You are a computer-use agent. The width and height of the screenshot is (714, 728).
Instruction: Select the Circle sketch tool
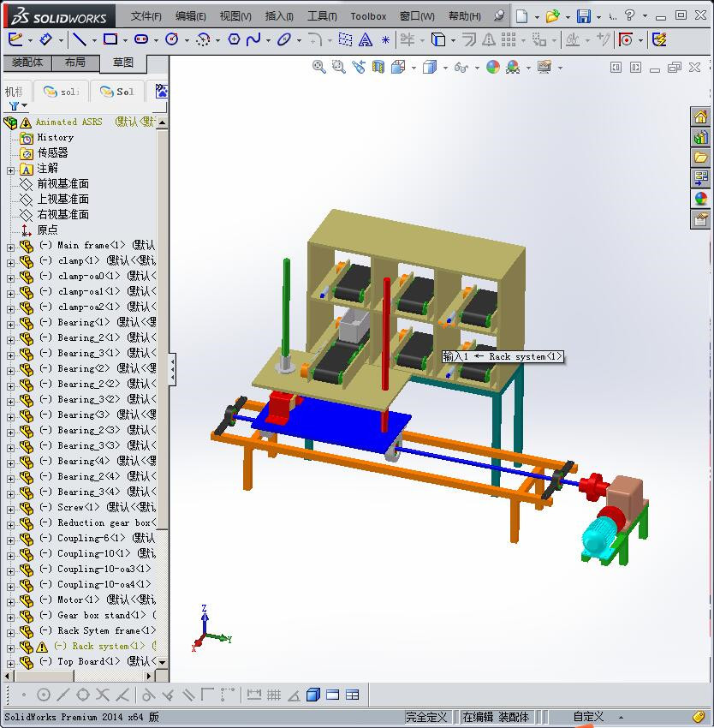click(x=171, y=39)
